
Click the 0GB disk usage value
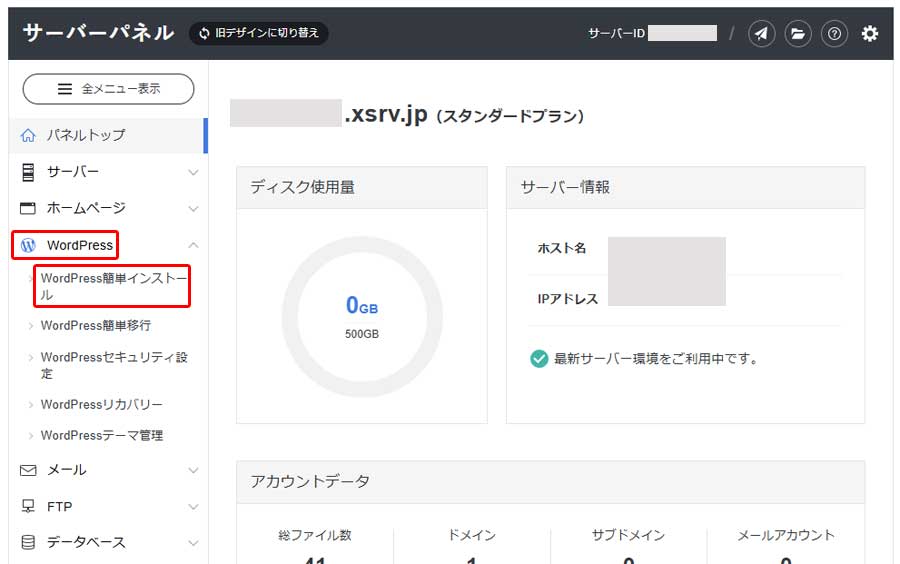(x=362, y=305)
